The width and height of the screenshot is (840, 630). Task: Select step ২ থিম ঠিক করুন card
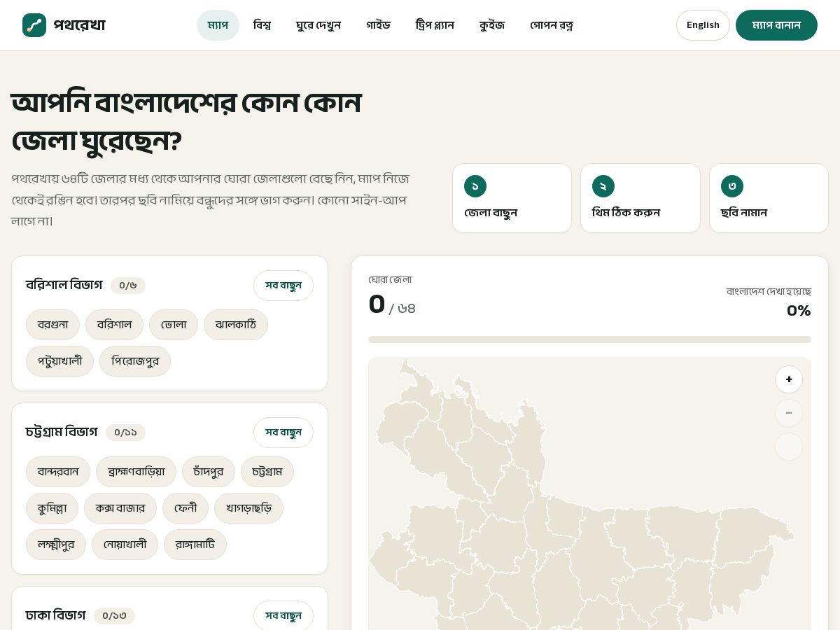[640, 198]
